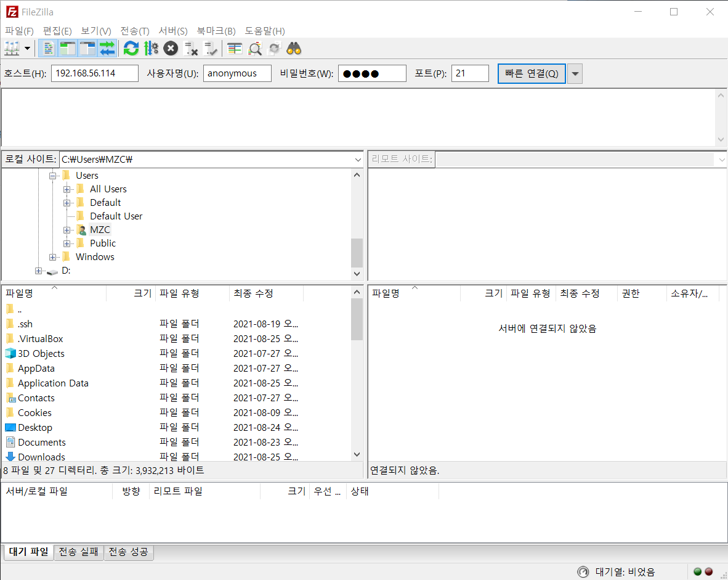
Task: Select the Documents folder row
Action: pyautogui.click(x=176, y=443)
